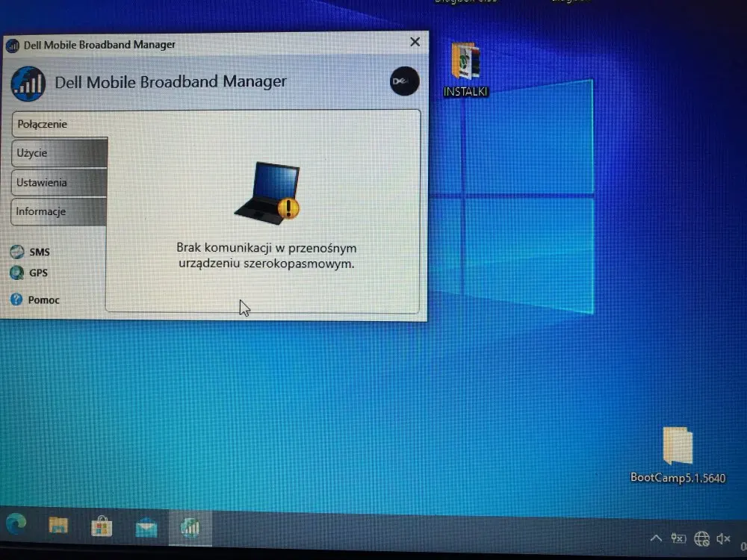The width and height of the screenshot is (747, 560).
Task: Close the Dell Mobile Broadband Manager window
Action: [x=415, y=42]
